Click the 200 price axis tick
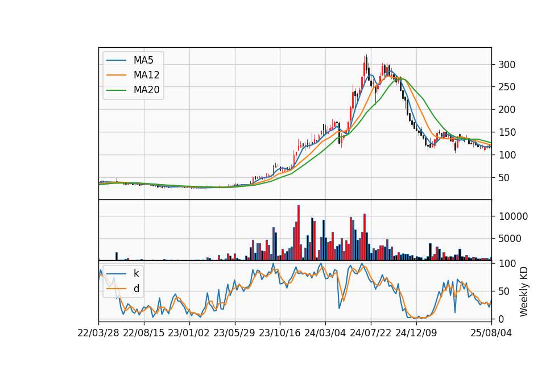This screenshot has width=546, height=392. (x=507, y=110)
